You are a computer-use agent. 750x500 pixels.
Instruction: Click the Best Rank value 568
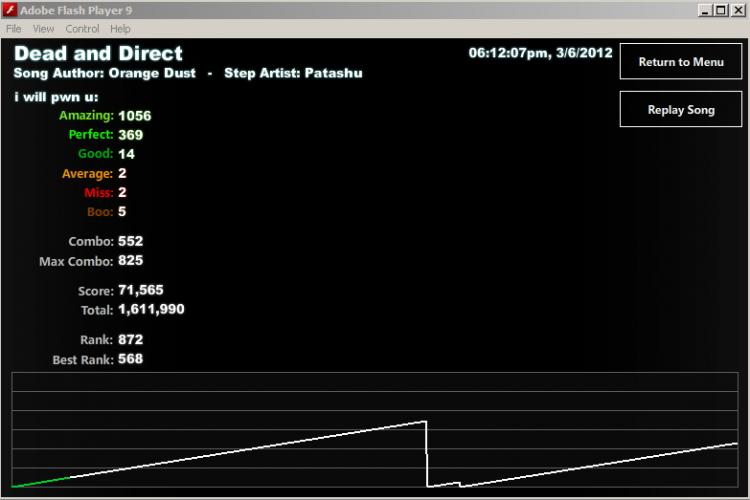131,359
